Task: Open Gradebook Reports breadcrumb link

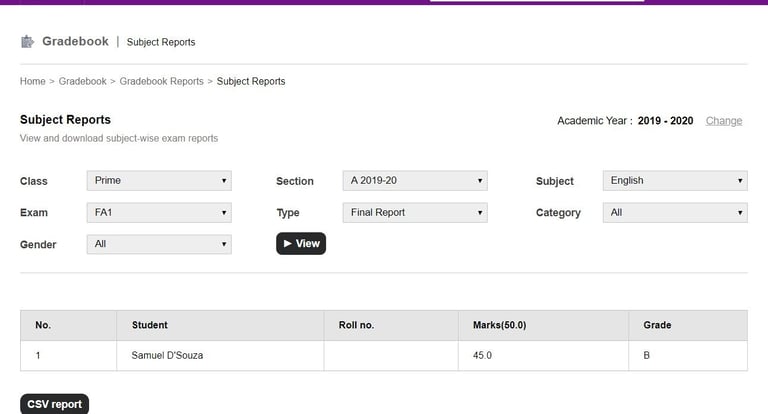Action: point(161,81)
